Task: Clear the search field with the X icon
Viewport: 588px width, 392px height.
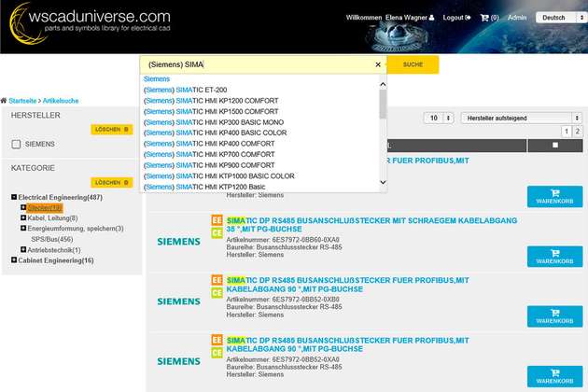Action: (378, 64)
